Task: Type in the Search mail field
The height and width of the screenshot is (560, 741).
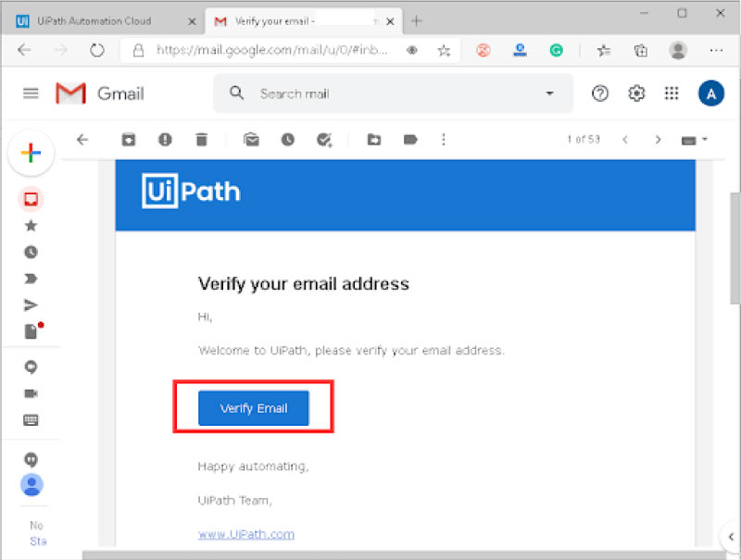Action: [392, 93]
